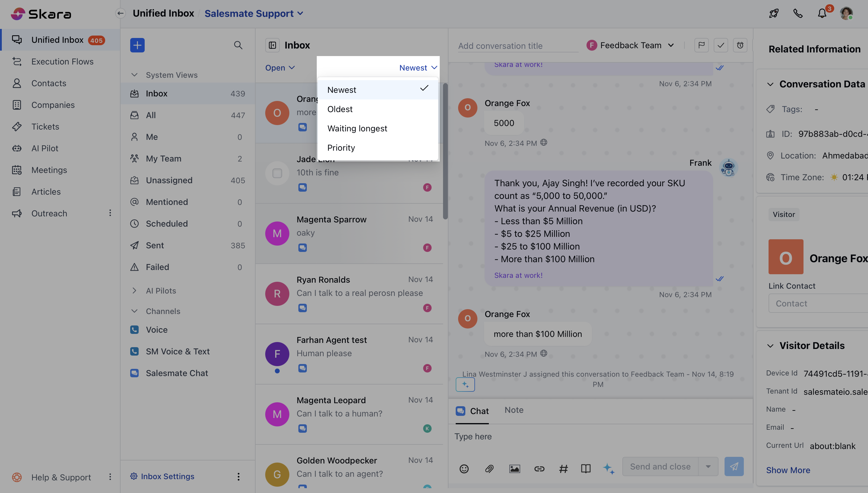Open the inbox search magnifier icon
This screenshot has height=493, width=868.
pos(238,45)
